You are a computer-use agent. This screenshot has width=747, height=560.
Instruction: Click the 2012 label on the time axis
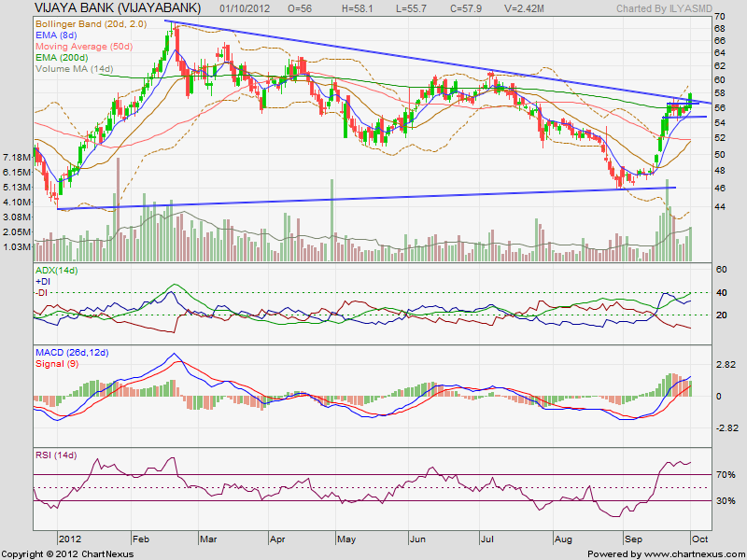tap(69, 539)
